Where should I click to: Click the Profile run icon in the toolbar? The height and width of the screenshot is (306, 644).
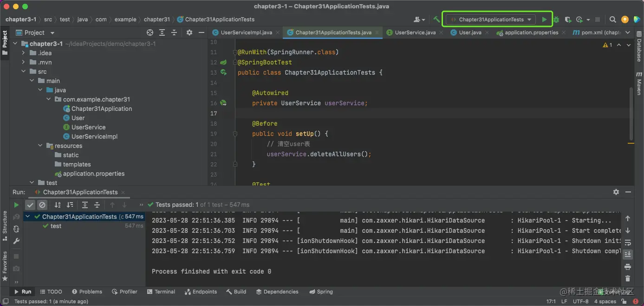[579, 19]
